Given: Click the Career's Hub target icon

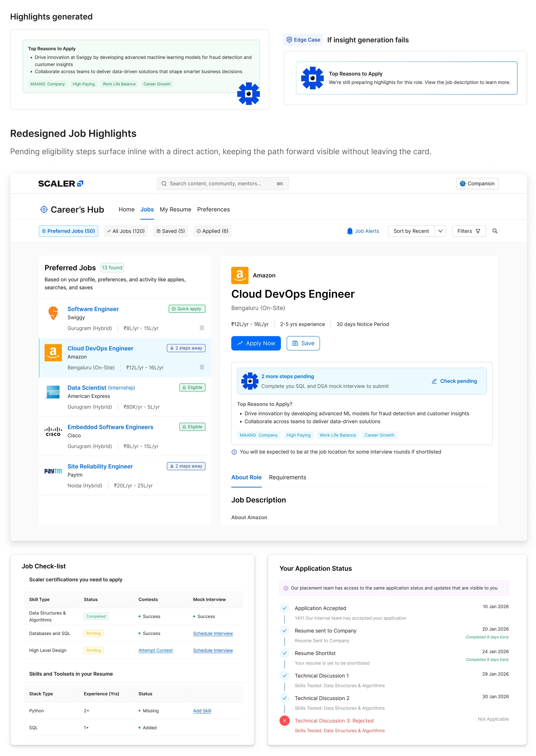Looking at the screenshot, I should click(x=44, y=209).
